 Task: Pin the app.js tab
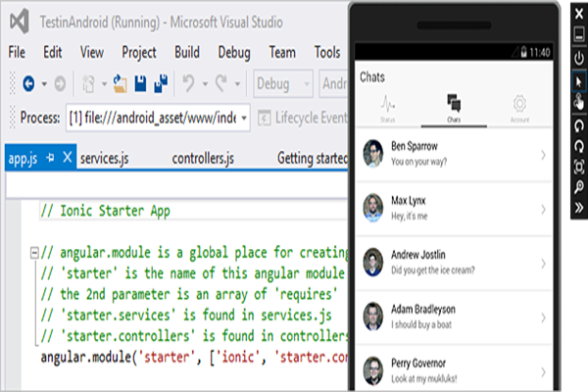click(x=50, y=158)
